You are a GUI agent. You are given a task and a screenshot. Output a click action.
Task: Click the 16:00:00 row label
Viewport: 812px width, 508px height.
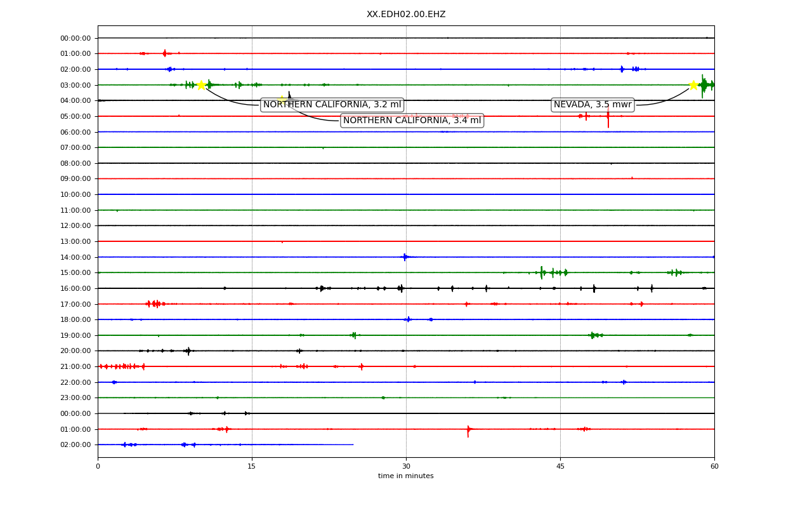(x=75, y=288)
